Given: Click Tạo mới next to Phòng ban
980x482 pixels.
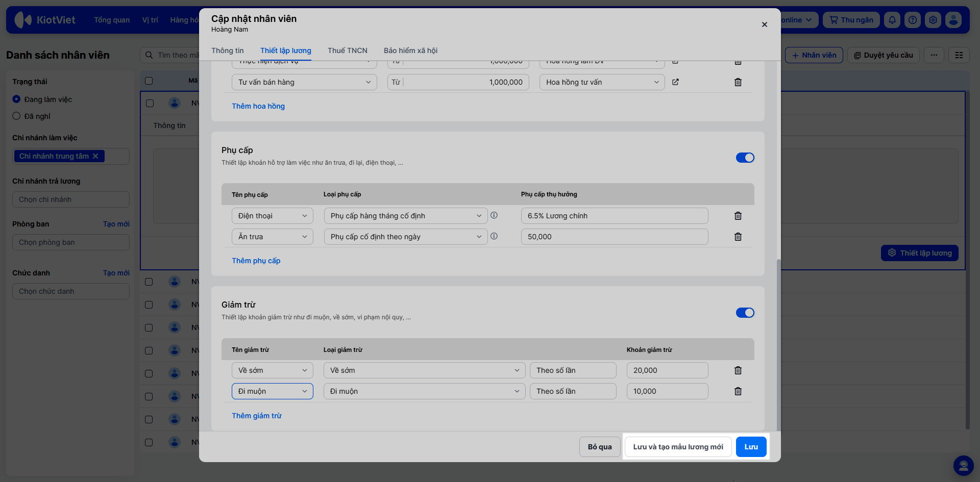Looking at the screenshot, I should point(116,224).
